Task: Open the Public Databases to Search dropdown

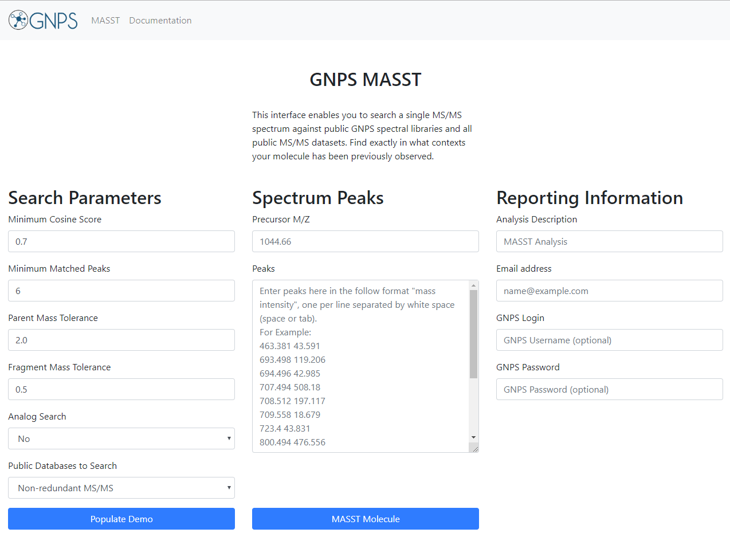Action: (121, 488)
